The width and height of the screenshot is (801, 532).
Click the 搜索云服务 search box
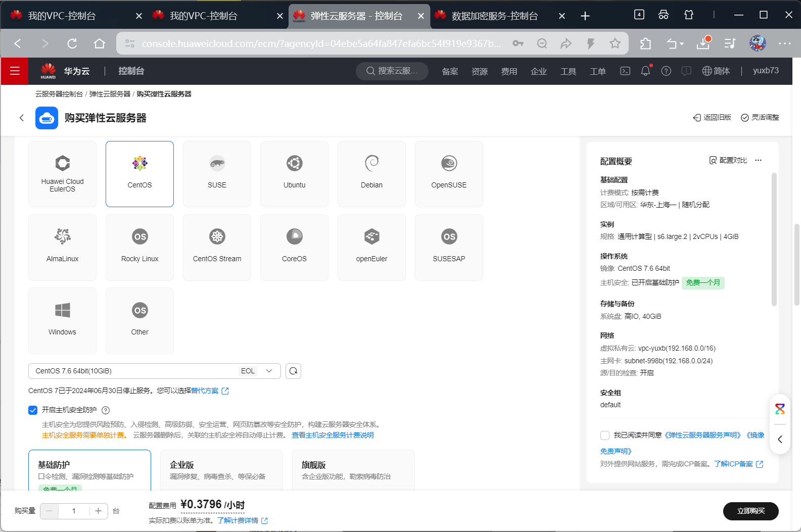click(392, 71)
